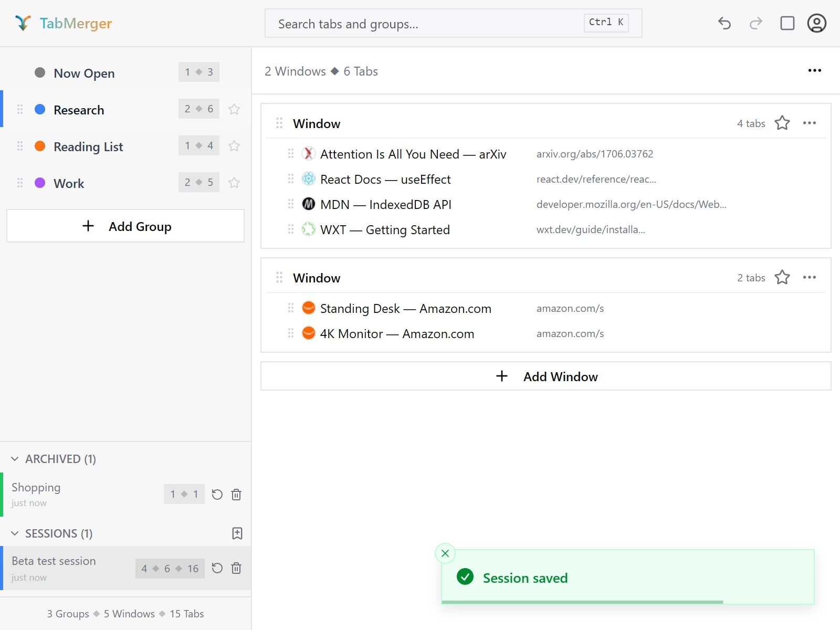Select the Reading List group

point(126,146)
